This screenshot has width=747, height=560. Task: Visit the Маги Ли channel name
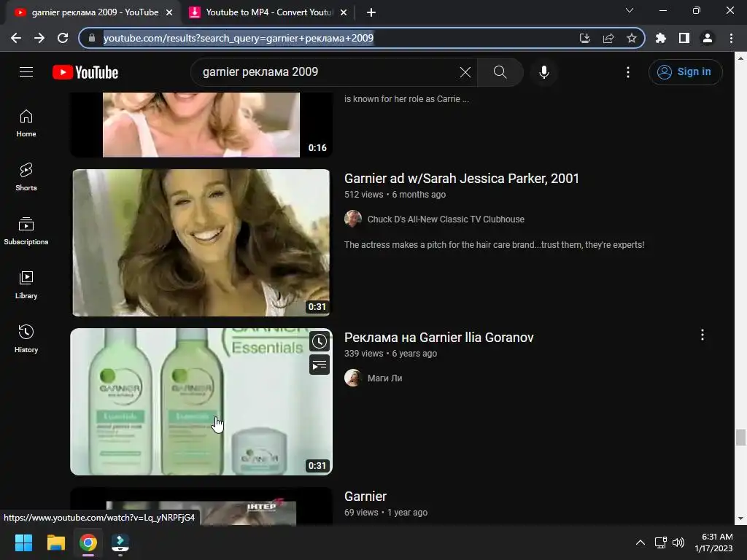click(384, 378)
